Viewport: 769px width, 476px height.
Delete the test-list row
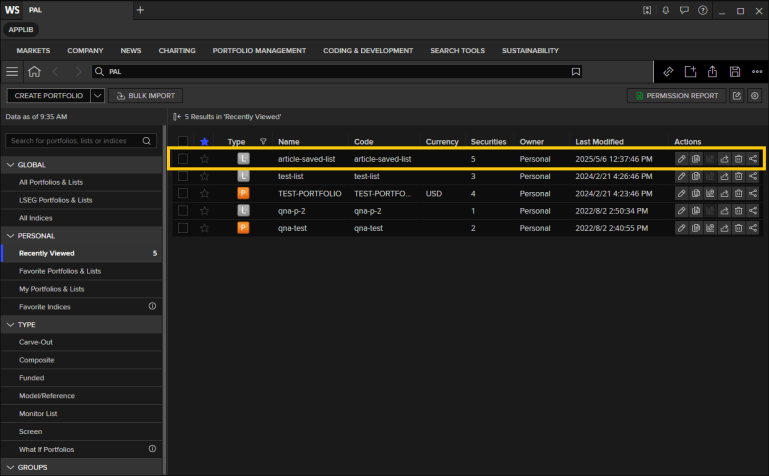739,176
